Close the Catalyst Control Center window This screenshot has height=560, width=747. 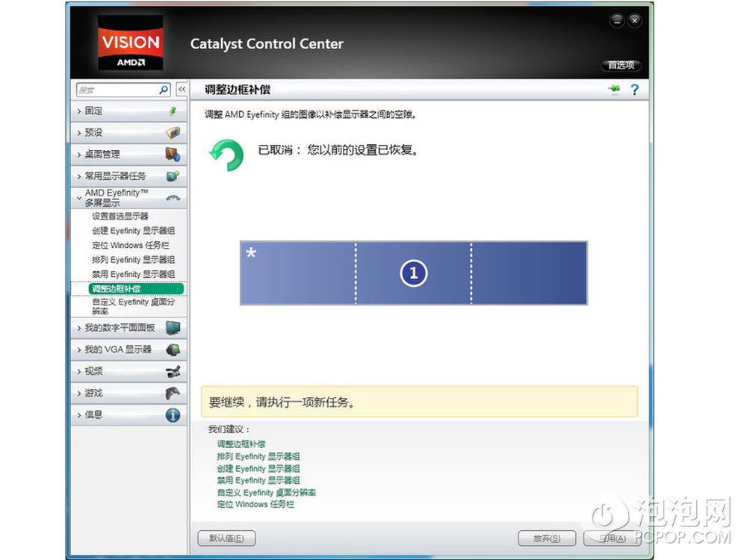(634, 21)
